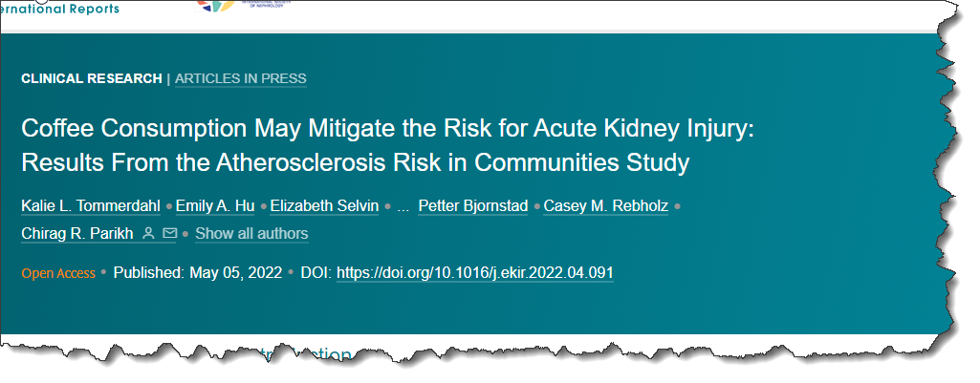Open author Kalie L. Tommerdahl details
The image size is (980, 383).
tap(91, 206)
